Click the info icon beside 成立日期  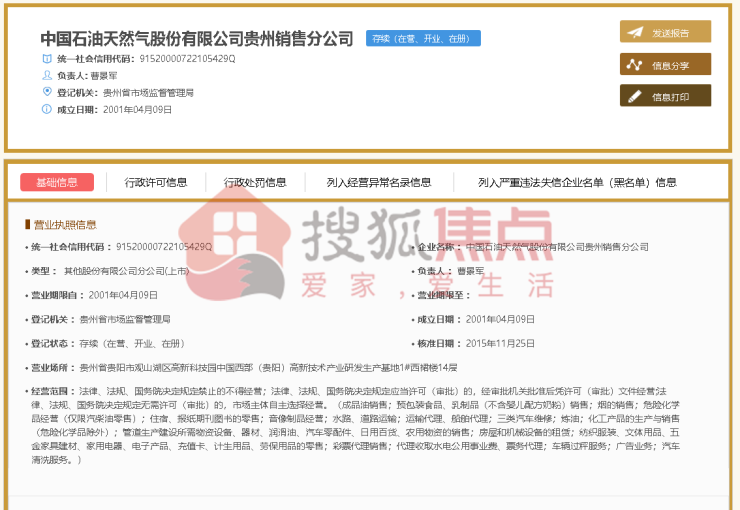pyautogui.click(x=47, y=109)
